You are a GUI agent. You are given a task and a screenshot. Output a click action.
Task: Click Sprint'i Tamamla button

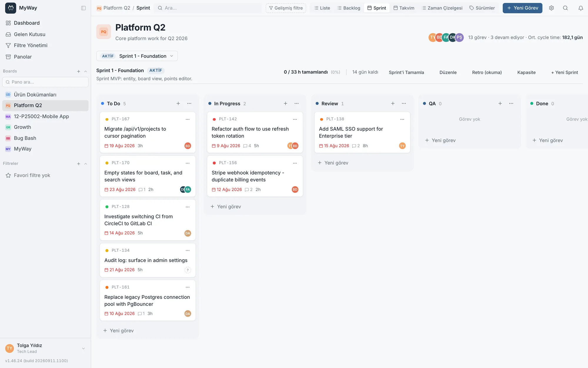406,72
